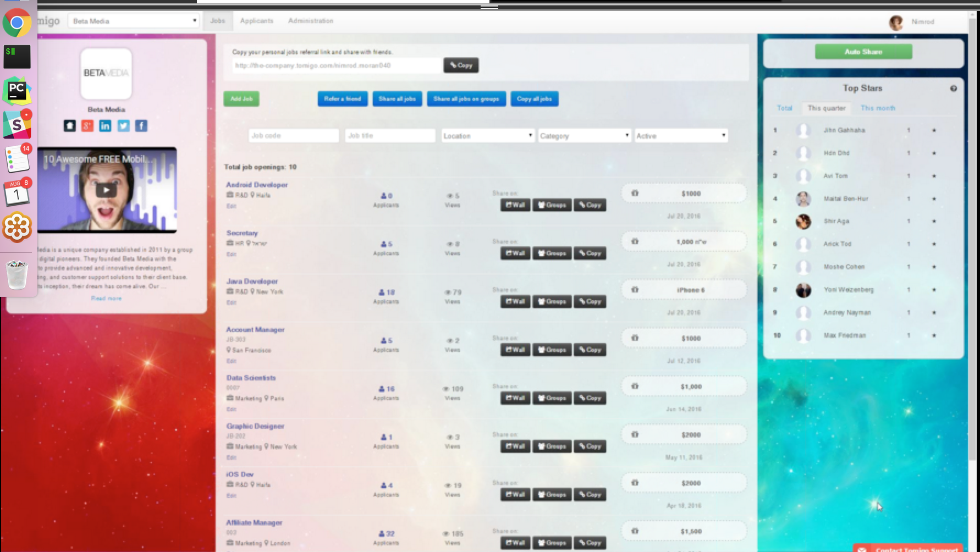This screenshot has height=552, width=980.
Task: Open the Data Scientists job link
Action: 251,378
